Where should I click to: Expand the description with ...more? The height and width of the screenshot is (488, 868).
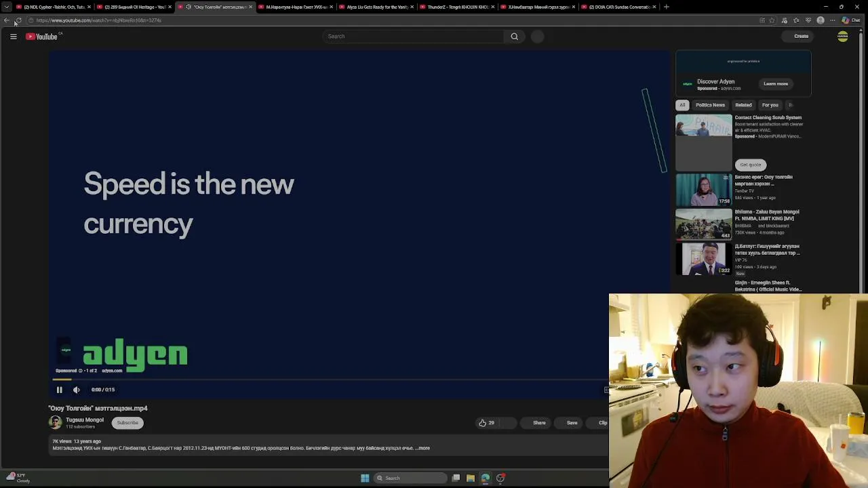[x=423, y=448]
